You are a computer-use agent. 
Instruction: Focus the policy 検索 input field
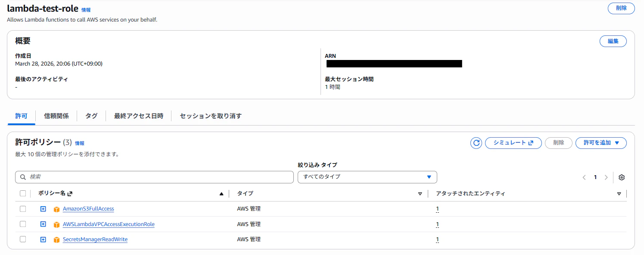tap(154, 177)
